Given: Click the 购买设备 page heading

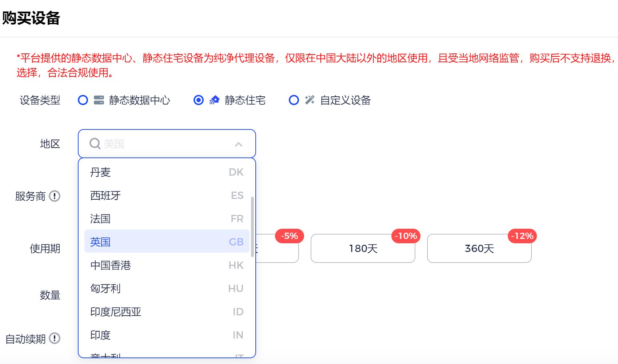Looking at the screenshot, I should tap(31, 18).
